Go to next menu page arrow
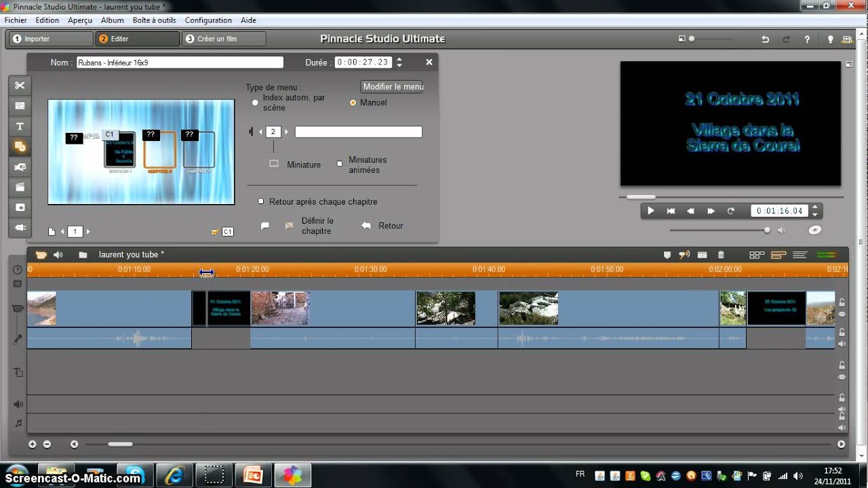This screenshot has width=868, height=488. click(88, 232)
